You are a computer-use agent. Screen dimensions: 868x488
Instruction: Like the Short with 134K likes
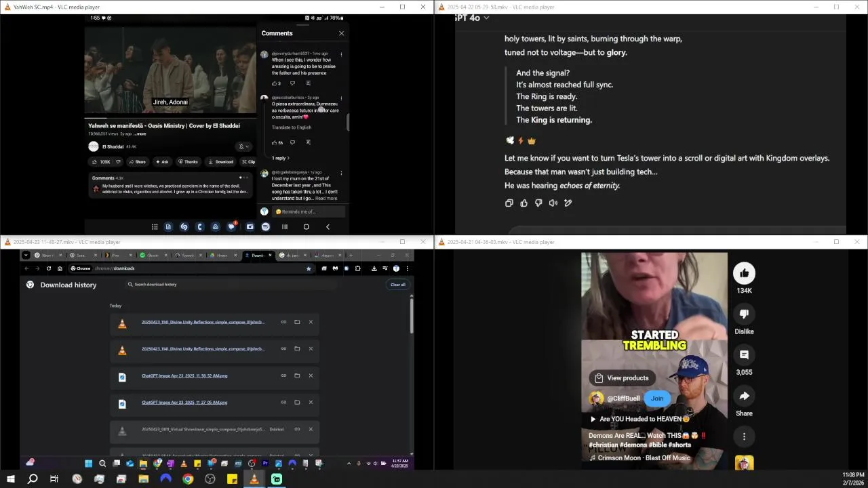tap(744, 273)
